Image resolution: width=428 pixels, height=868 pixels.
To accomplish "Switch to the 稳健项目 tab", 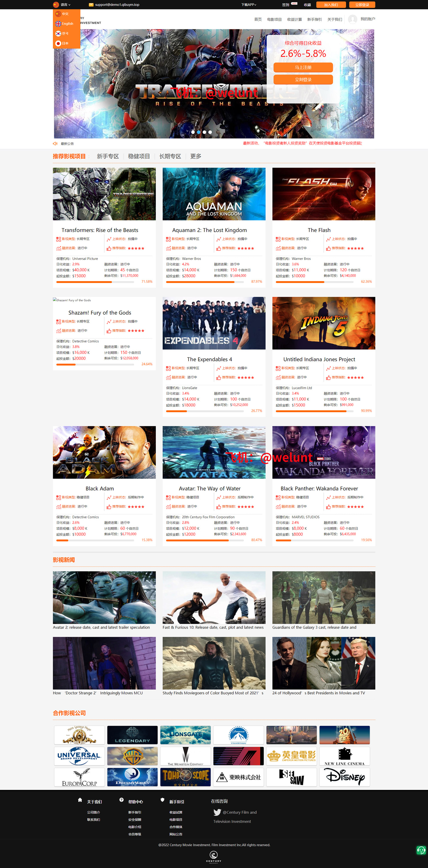I will click(139, 156).
